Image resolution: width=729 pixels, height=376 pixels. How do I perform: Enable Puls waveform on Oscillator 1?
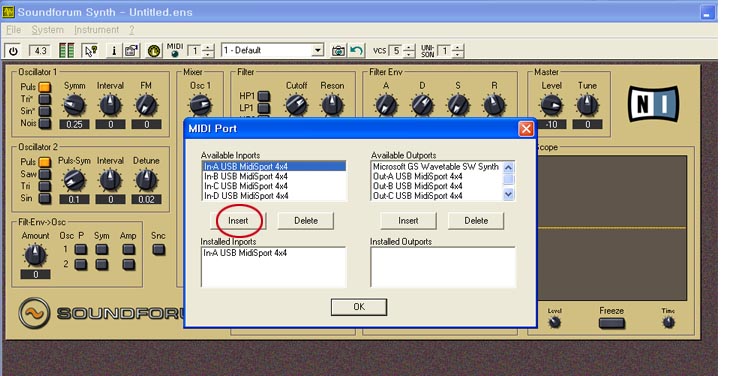click(x=45, y=87)
